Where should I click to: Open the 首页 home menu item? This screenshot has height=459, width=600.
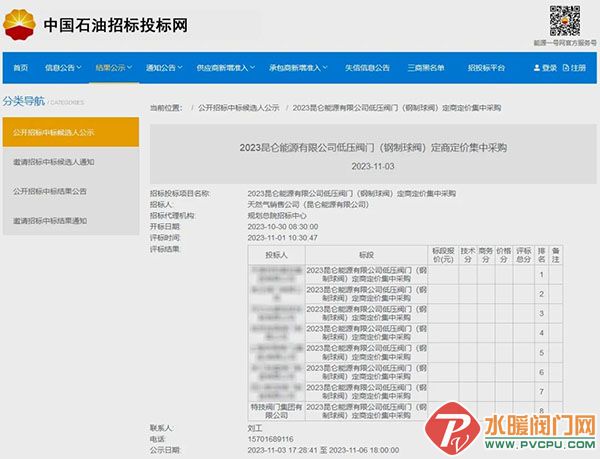pyautogui.click(x=21, y=68)
